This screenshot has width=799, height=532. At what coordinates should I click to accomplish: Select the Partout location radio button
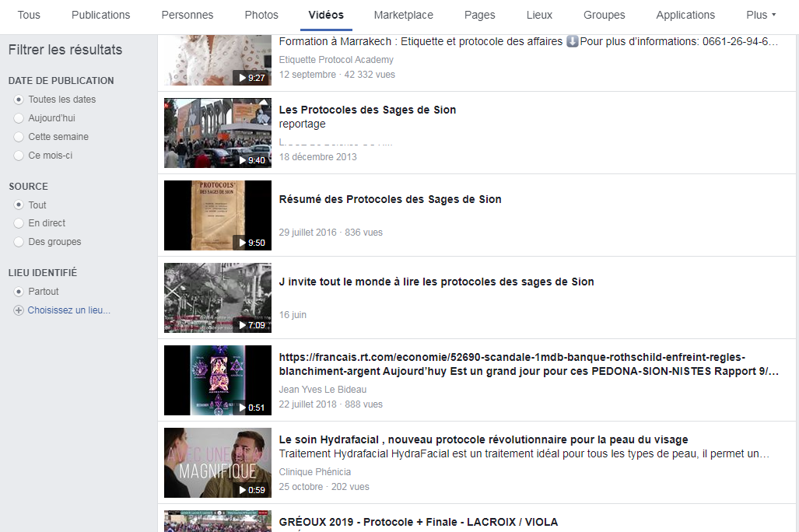point(19,292)
